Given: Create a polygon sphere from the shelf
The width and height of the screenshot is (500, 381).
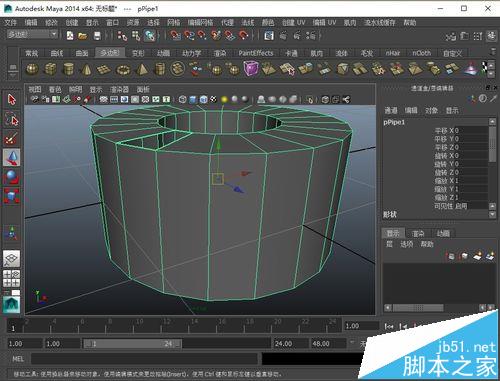Looking at the screenshot, I should (x=32, y=69).
